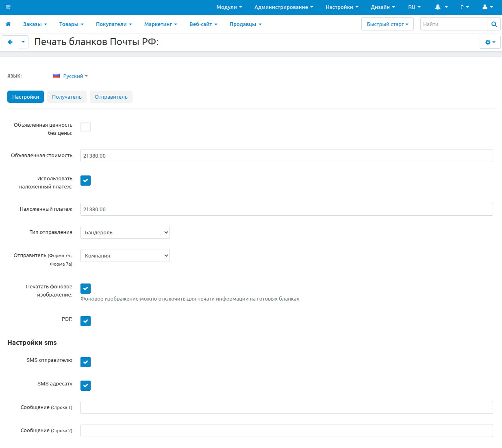Go to the home icon in navigation

pos(8,24)
